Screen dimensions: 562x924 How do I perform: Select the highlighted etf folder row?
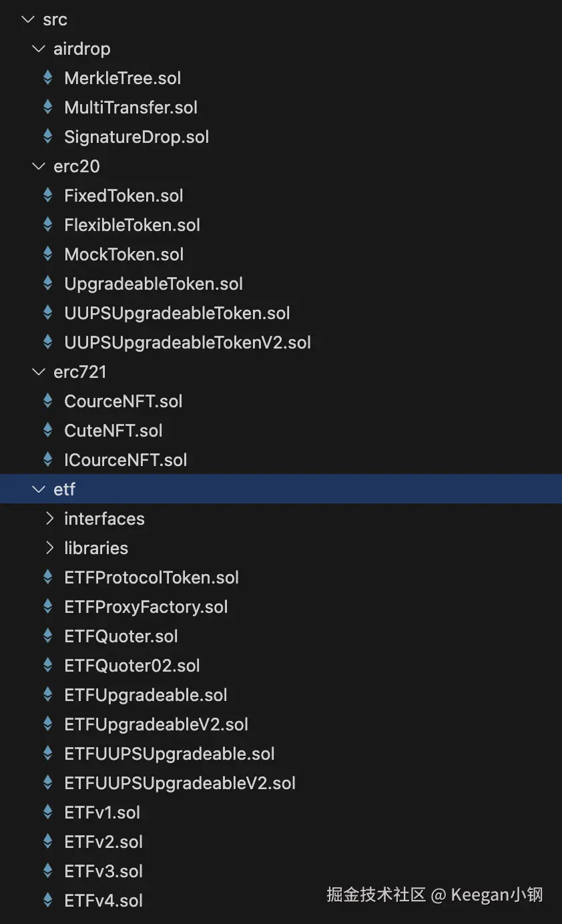tap(65, 489)
